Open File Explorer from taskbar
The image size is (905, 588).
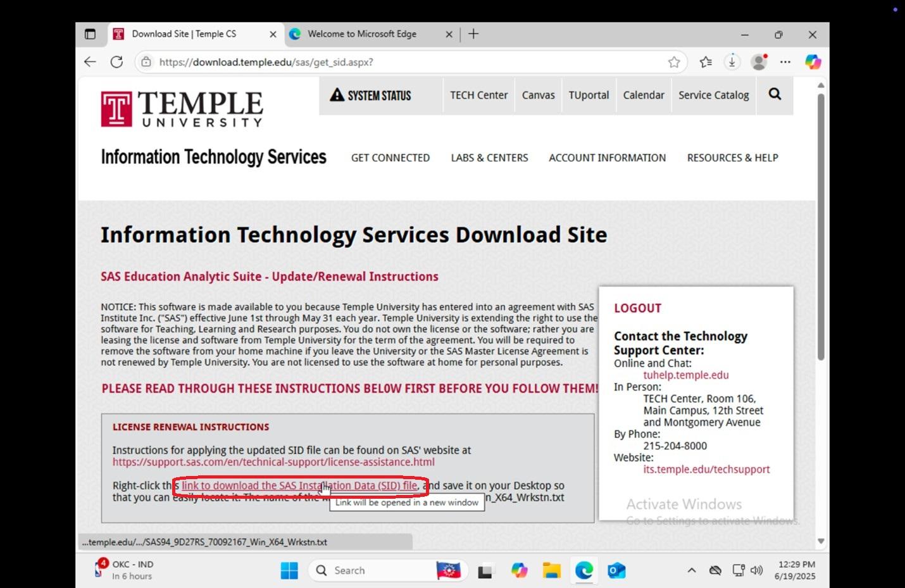tap(551, 570)
